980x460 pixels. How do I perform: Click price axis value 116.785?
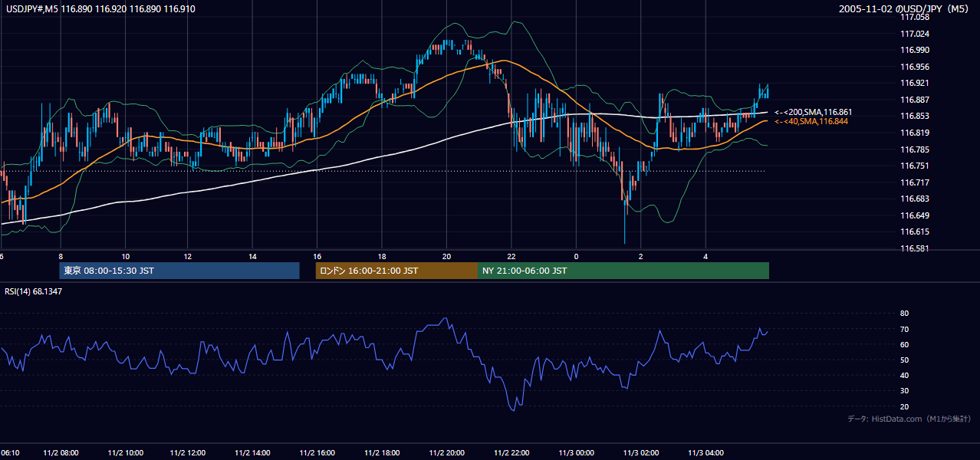914,149
